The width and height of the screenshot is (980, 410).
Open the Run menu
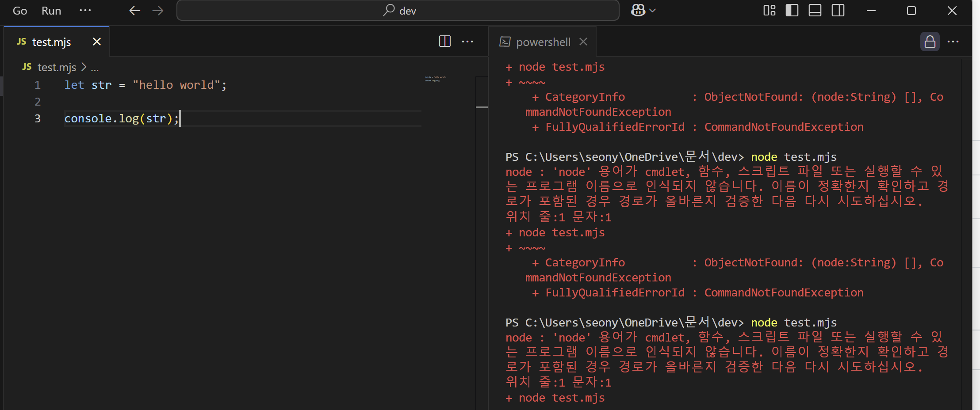click(51, 11)
